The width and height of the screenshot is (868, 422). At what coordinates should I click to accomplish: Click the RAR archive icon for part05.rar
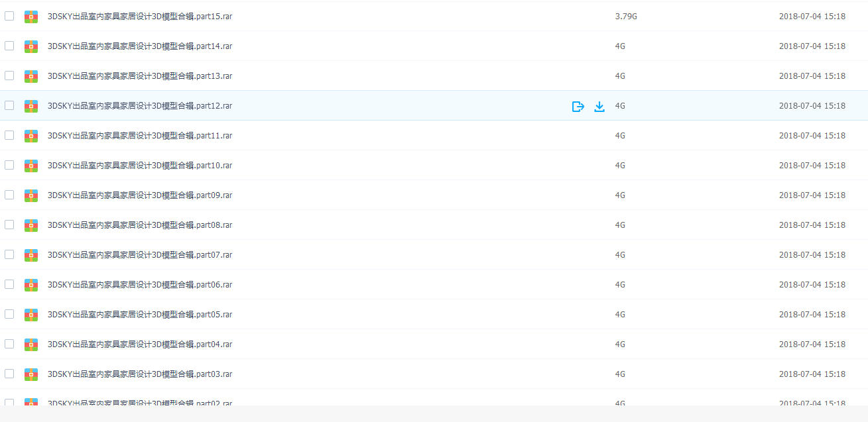(x=31, y=315)
